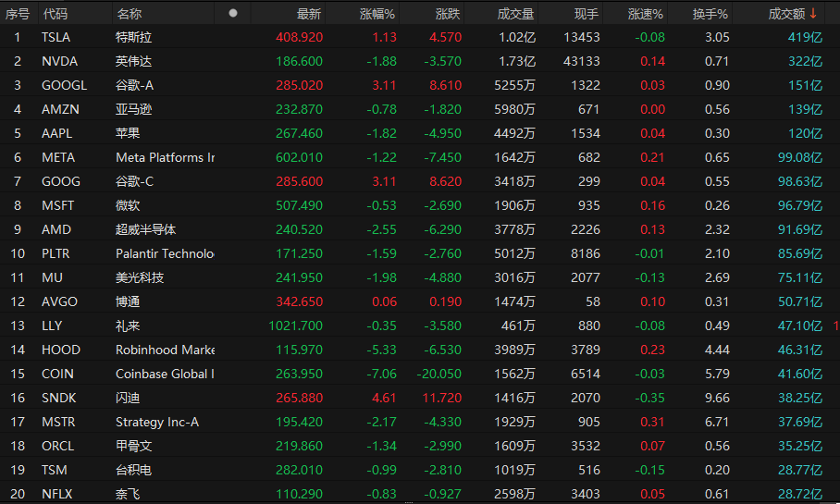Click the 419亿 turnover value

[x=805, y=37]
